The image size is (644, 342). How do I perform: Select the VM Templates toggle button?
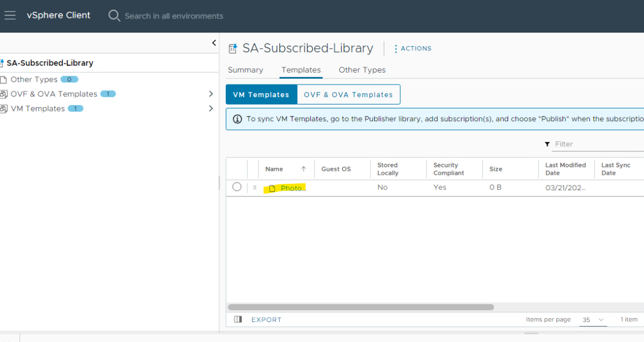(x=261, y=95)
